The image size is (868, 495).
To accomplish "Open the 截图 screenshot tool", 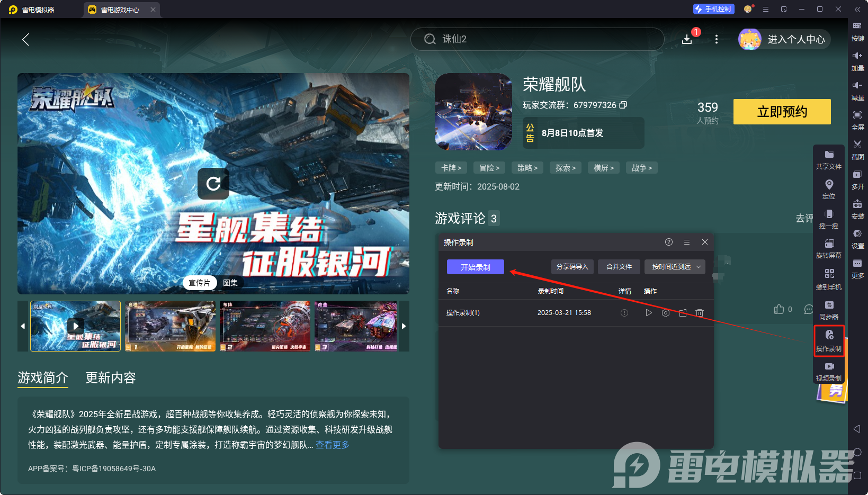I will tap(858, 150).
